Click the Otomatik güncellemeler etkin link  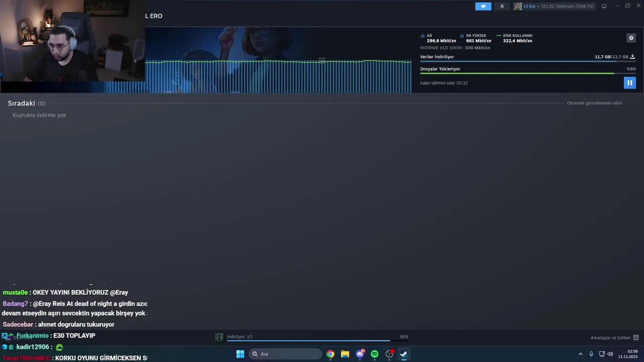click(595, 103)
